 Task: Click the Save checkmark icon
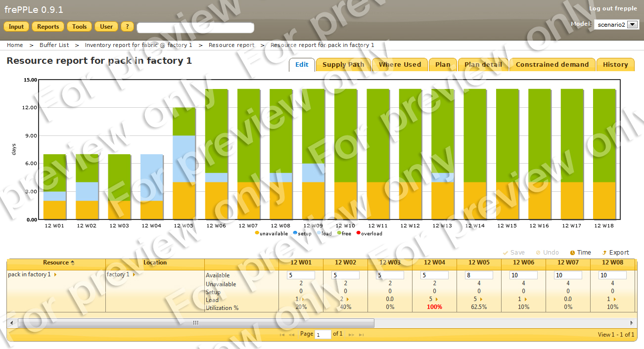click(506, 253)
